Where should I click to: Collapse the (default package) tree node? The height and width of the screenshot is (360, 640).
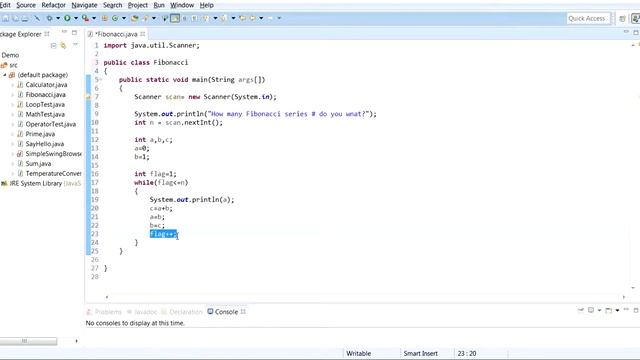4,75
